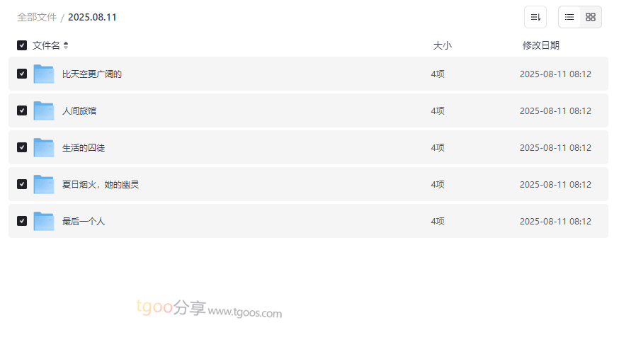Screen dimensions: 619x364
Task: Toggle the select-all checkbox beside 文件名
Action: [22, 45]
